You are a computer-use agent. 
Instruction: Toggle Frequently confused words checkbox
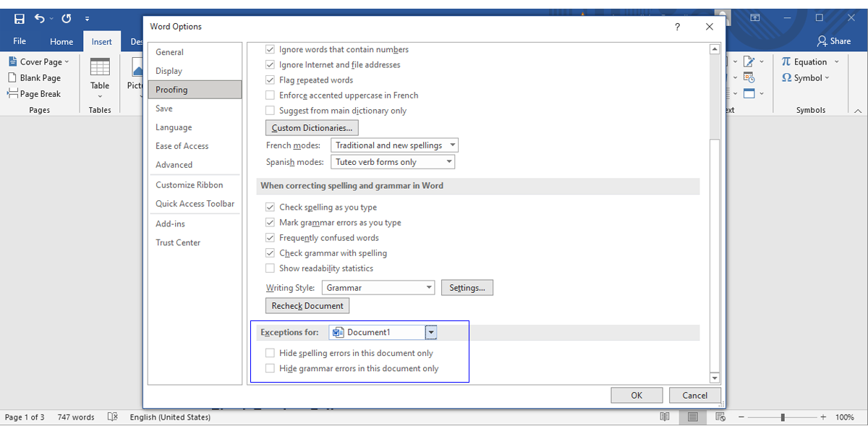pyautogui.click(x=271, y=238)
